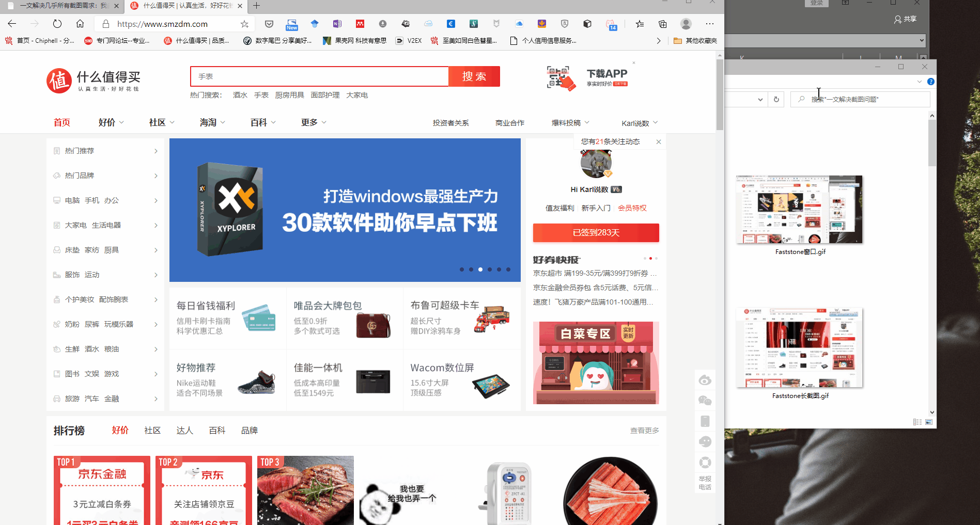The image size is (980, 525).
Task: Open the Faststone长截图.gif thumbnail
Action: [799, 348]
